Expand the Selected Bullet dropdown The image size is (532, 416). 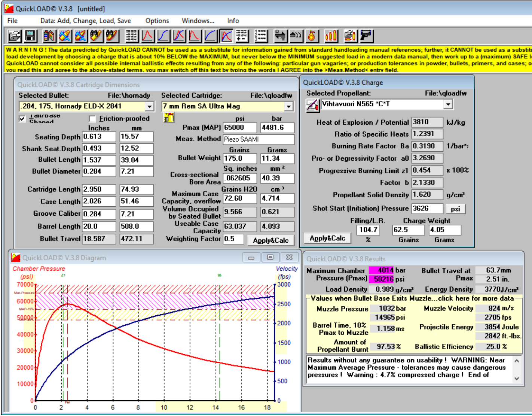tap(149, 107)
